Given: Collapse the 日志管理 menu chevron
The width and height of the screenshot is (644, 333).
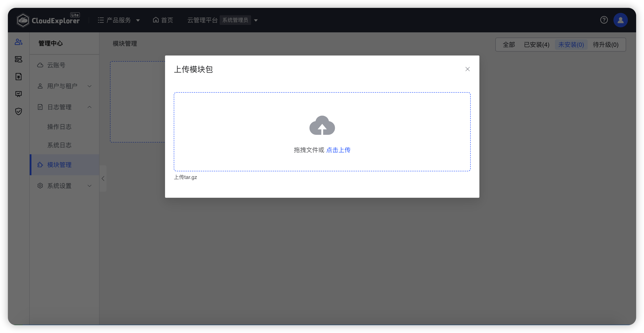Looking at the screenshot, I should tap(90, 107).
